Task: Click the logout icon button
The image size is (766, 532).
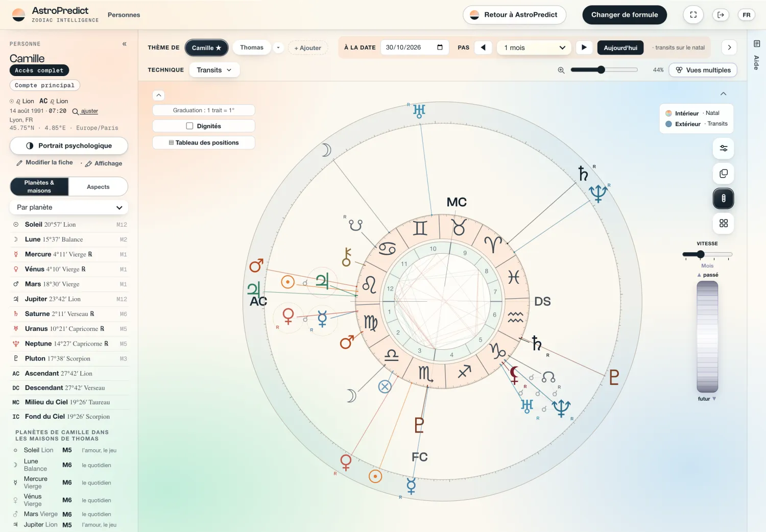Action: [x=720, y=15]
